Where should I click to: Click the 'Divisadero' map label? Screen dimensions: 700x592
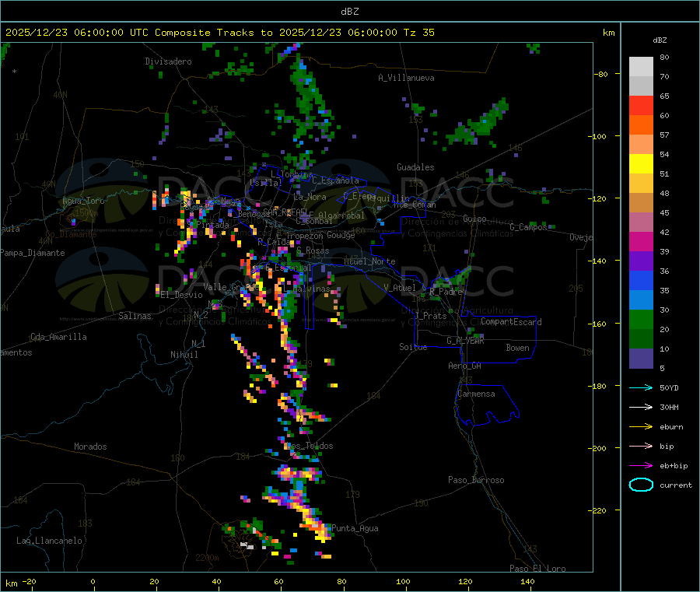tap(168, 61)
